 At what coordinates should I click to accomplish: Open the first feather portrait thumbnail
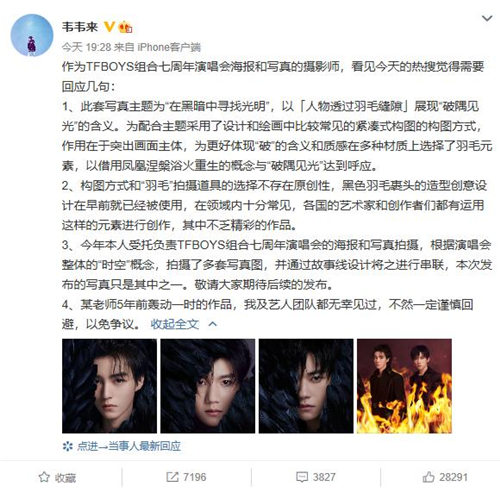(109, 386)
